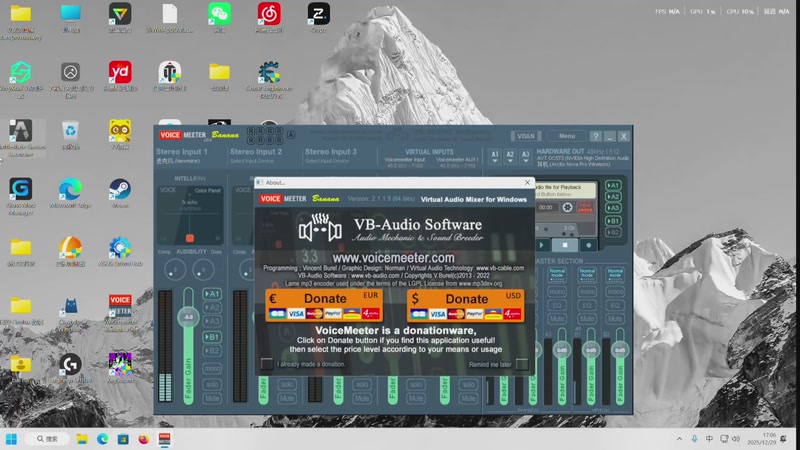This screenshot has height=450, width=800.
Task: Open the Logitech G HUB shortcut
Action: (x=70, y=368)
